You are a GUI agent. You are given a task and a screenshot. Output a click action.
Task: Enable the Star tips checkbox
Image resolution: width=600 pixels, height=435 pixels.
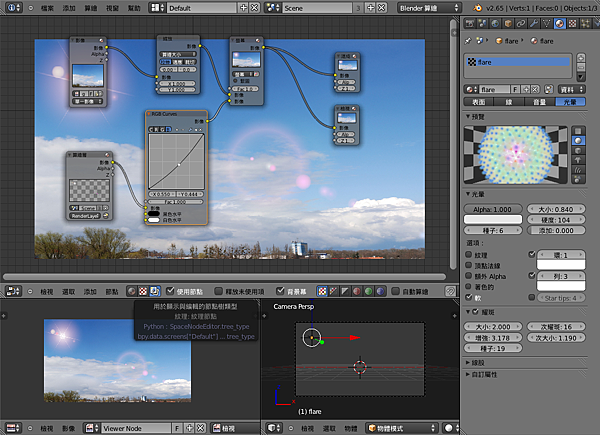pos(532,297)
